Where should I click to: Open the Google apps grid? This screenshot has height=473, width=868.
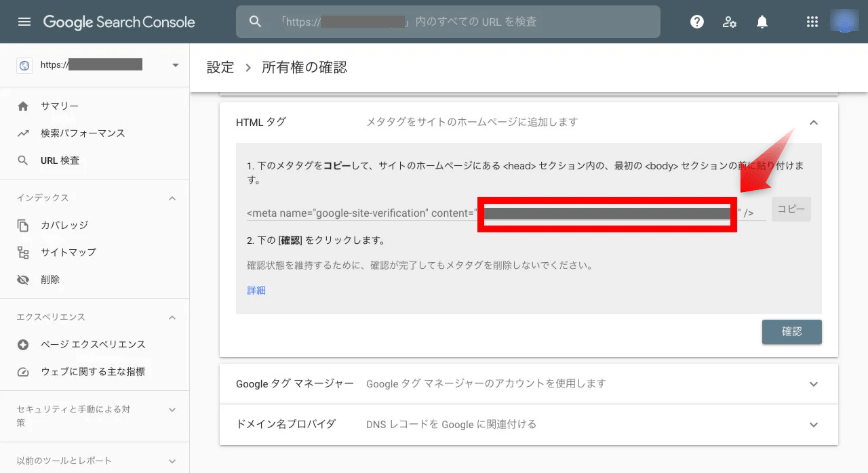point(812,22)
